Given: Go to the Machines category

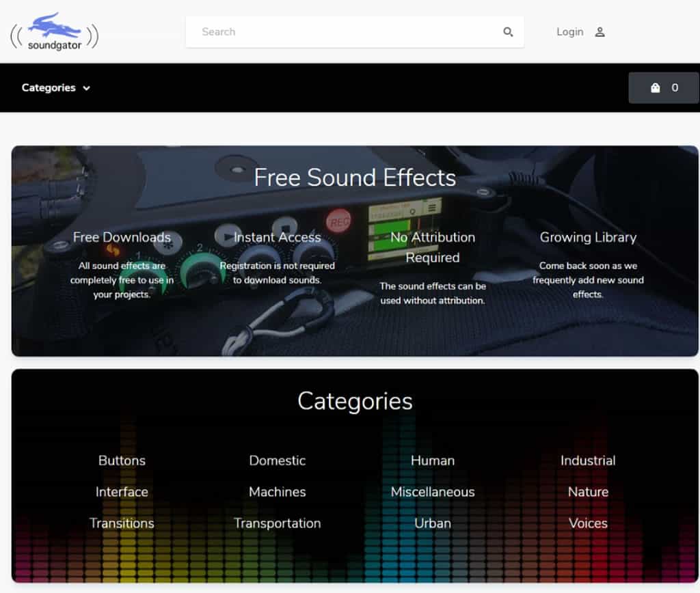Looking at the screenshot, I should (277, 492).
